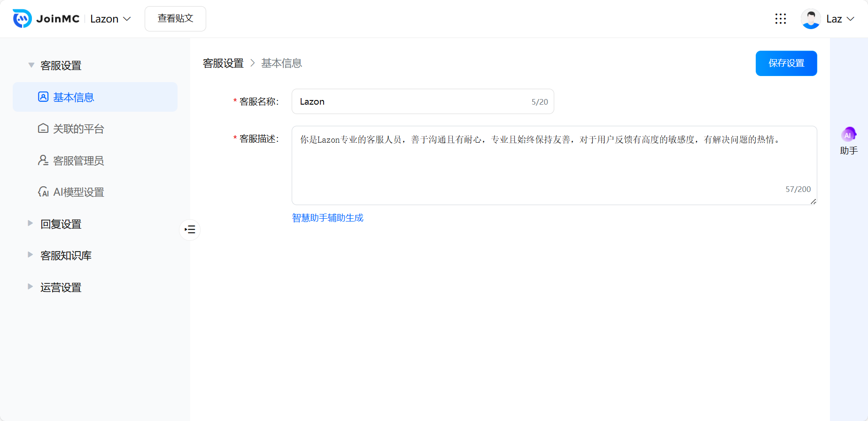Collapse the 客服设置 tree section
Image resolution: width=868 pixels, height=421 pixels.
click(x=31, y=65)
